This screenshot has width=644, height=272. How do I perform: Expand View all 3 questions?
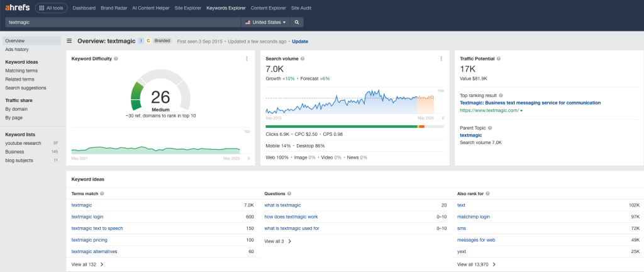[277, 241]
